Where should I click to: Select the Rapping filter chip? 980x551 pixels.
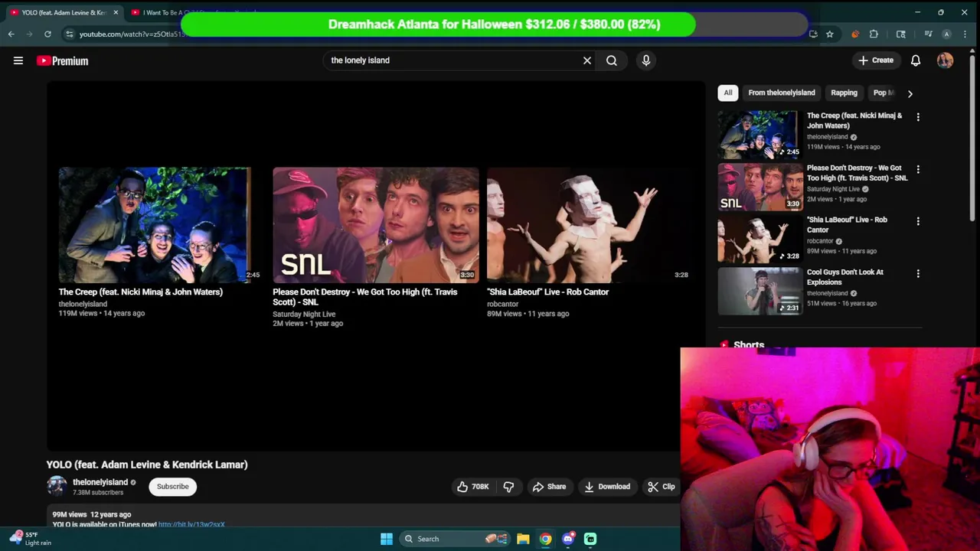[x=844, y=93]
